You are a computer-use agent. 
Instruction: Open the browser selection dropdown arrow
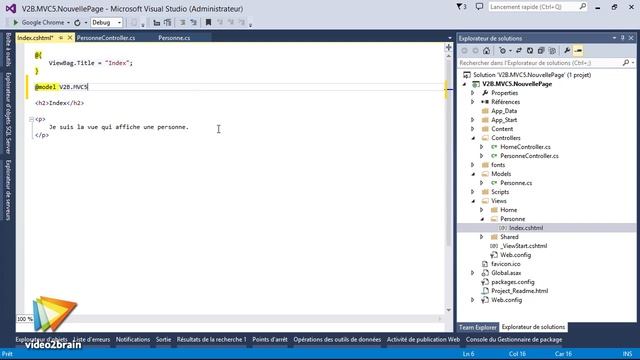tap(68, 23)
